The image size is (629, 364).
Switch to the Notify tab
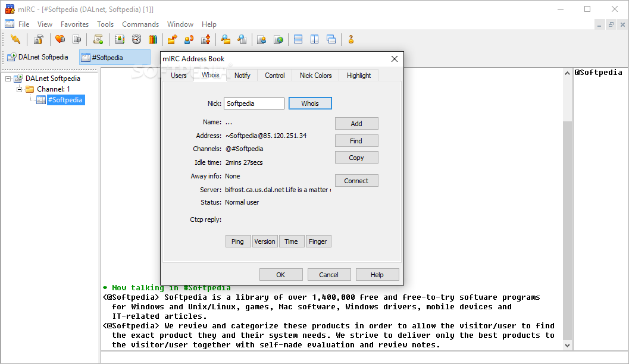[242, 76]
